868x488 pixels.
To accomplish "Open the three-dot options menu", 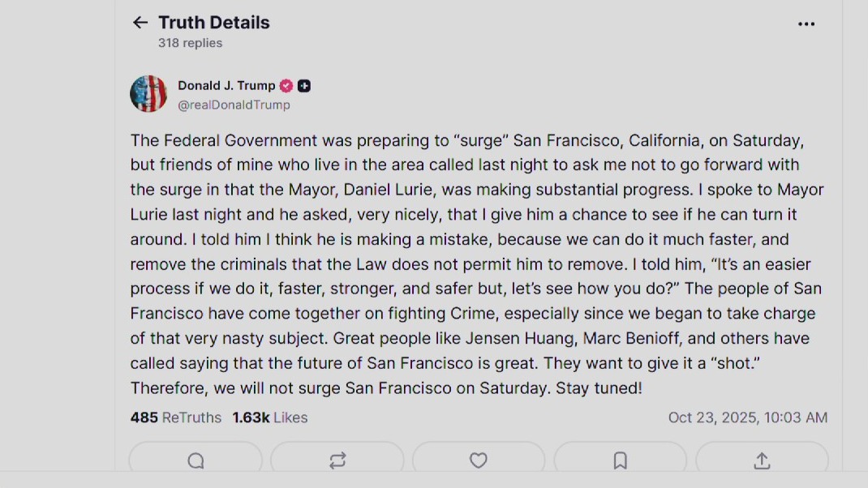I will (x=806, y=24).
